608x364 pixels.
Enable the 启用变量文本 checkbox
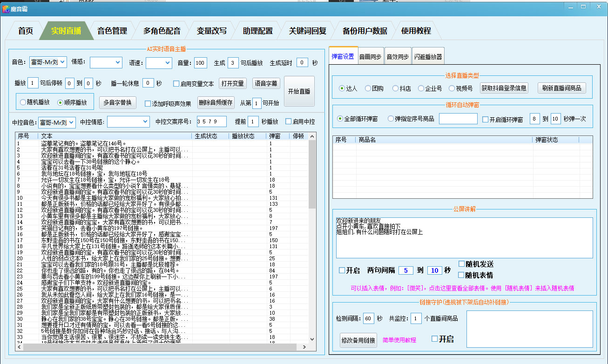pyautogui.click(x=176, y=84)
